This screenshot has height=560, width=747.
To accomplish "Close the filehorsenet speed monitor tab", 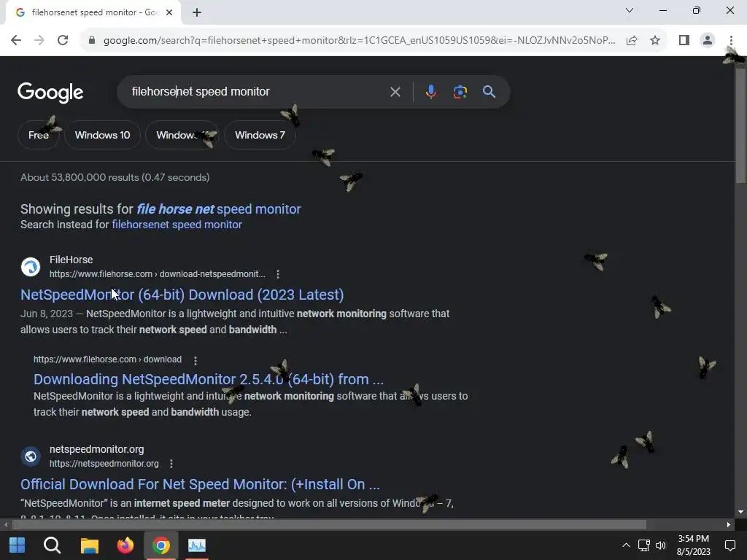I will tap(169, 12).
